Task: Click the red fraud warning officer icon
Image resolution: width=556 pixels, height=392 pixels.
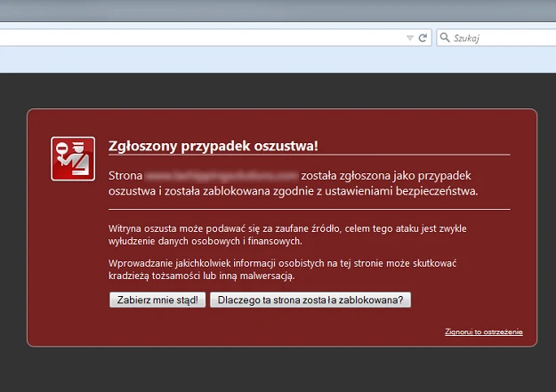Action: 72,159
